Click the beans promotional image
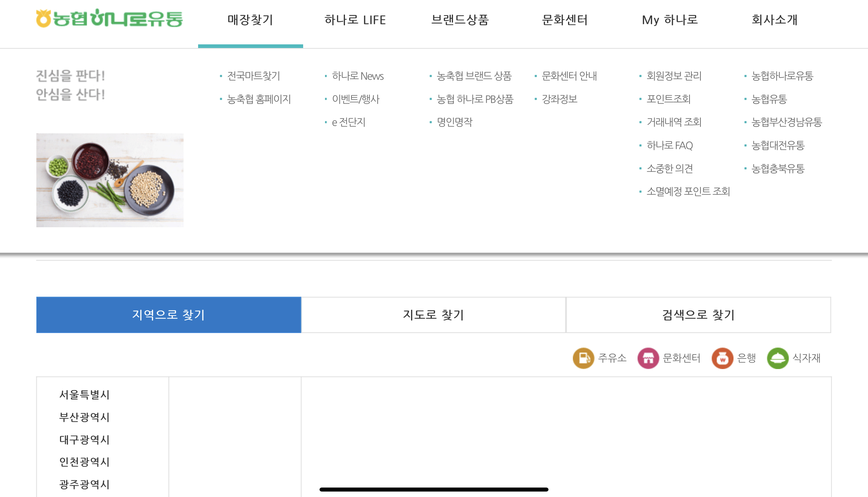868x497 pixels. tap(110, 180)
